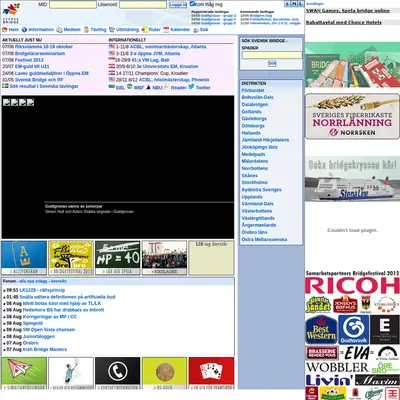
Task: Click the bridge books banner ad
Action: coord(352,65)
